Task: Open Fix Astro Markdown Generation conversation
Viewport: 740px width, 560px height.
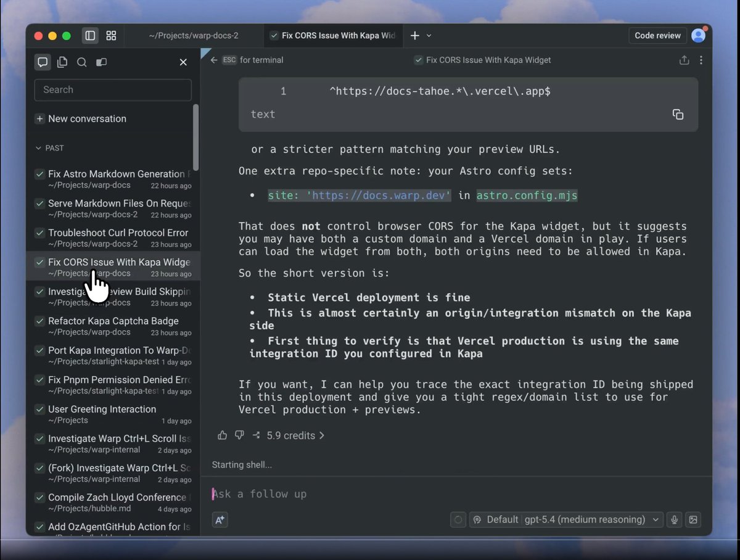Action: click(x=113, y=179)
